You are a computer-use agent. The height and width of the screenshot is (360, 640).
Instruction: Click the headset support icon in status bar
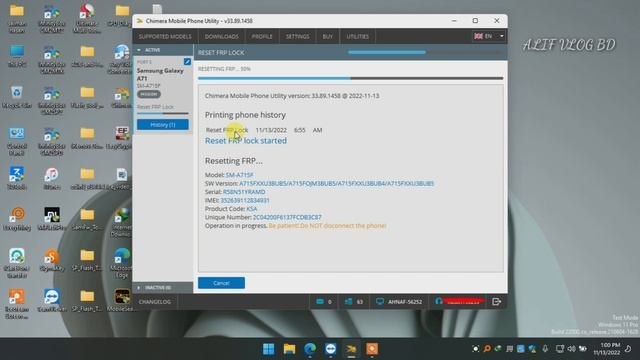[439, 301]
